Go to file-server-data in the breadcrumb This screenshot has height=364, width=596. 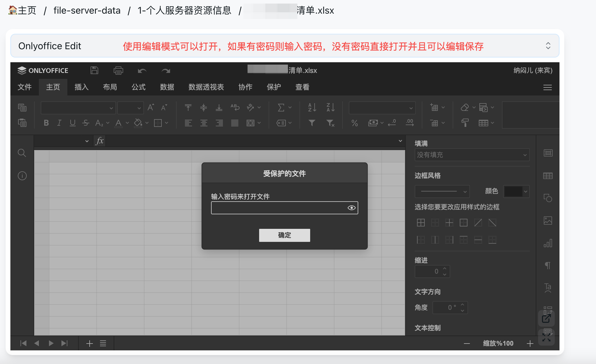87,10
